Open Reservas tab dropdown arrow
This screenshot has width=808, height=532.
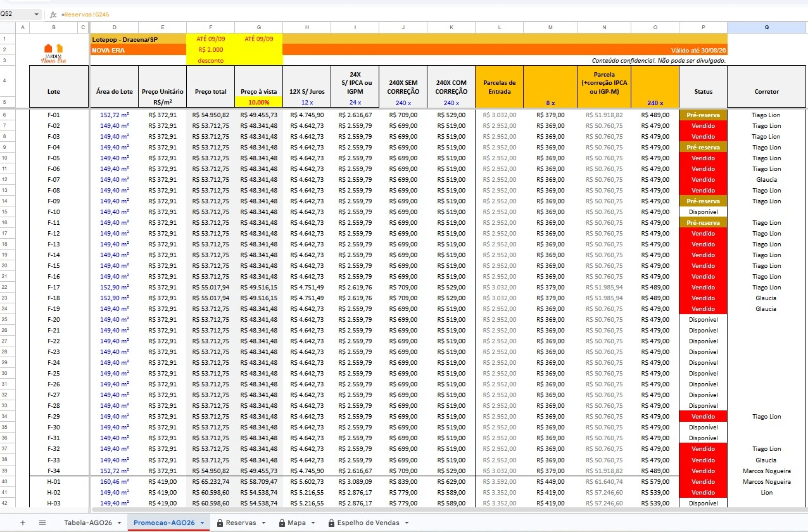pyautogui.click(x=263, y=522)
